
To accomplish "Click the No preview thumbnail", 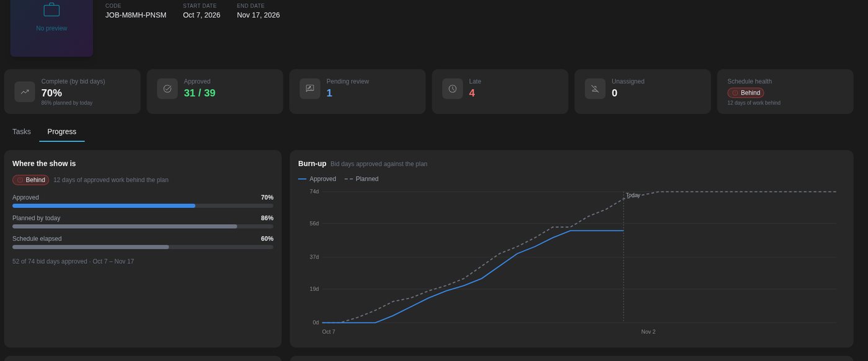I will [51, 28].
